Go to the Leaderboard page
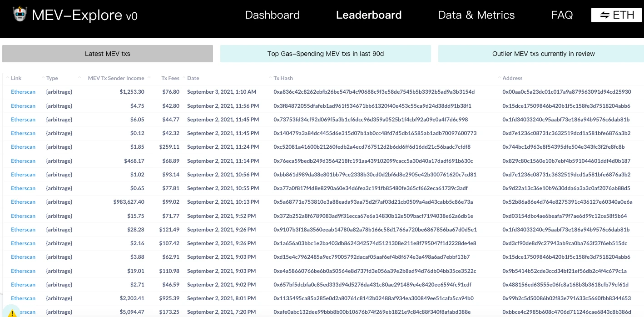The height and width of the screenshot is (317, 644). (369, 15)
